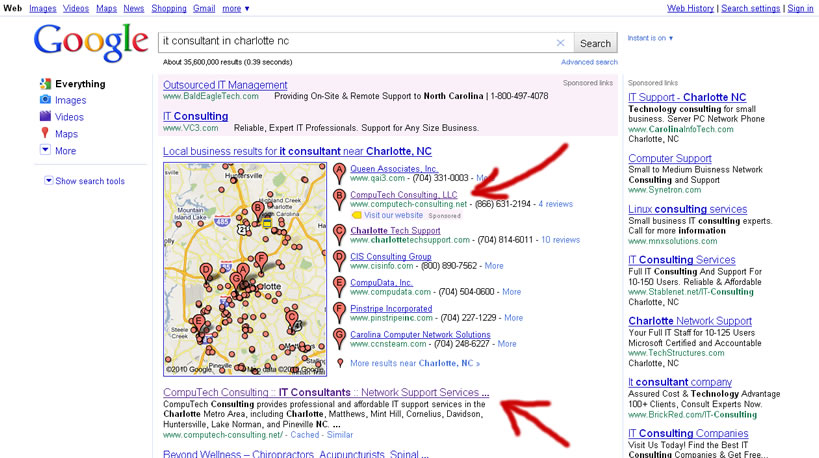Open the Instant is on dropdown

click(x=650, y=38)
